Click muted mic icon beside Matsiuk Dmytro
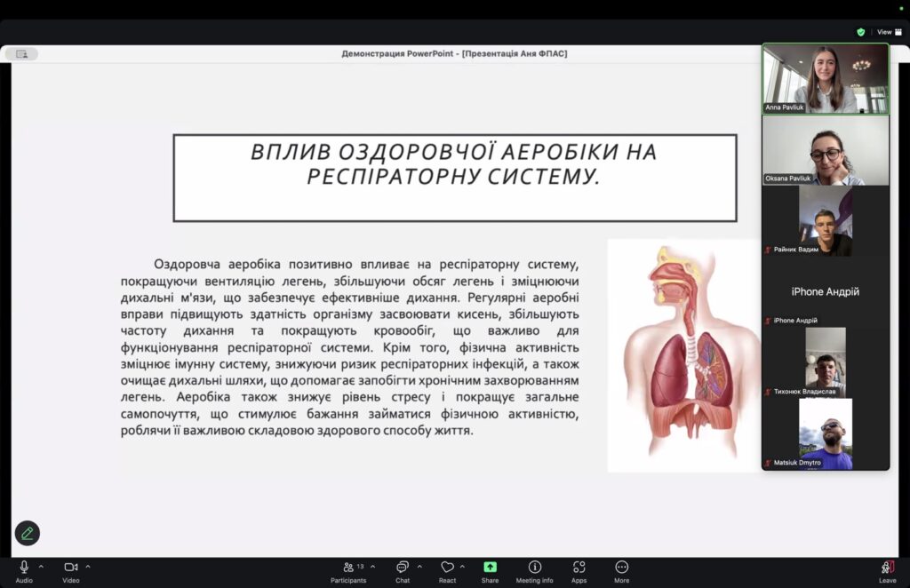 768,463
